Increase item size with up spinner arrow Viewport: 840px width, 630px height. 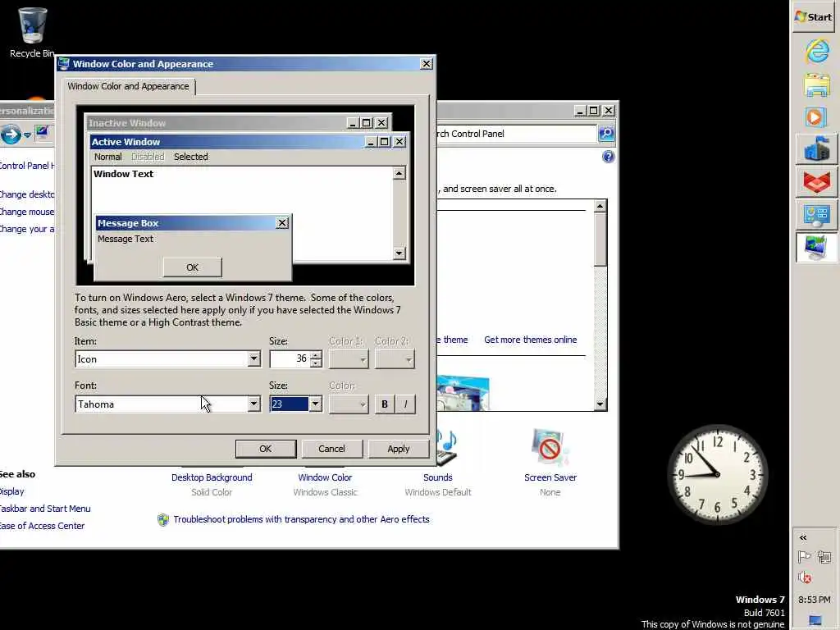point(316,354)
